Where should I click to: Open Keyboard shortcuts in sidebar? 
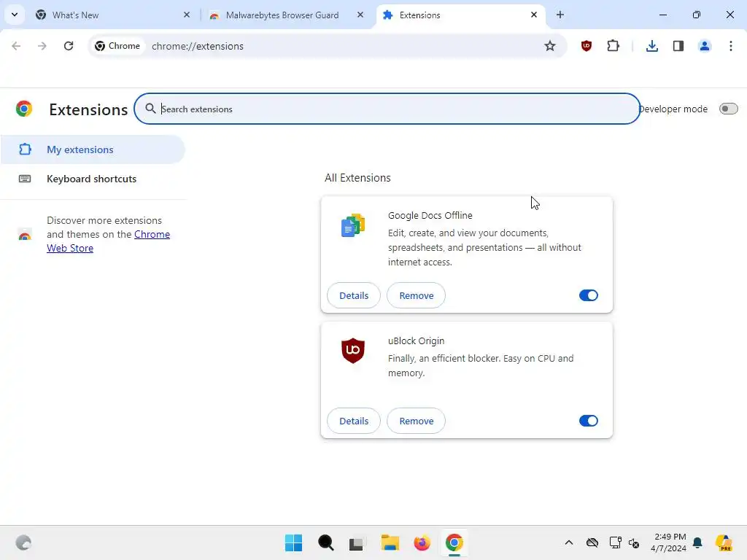click(93, 179)
